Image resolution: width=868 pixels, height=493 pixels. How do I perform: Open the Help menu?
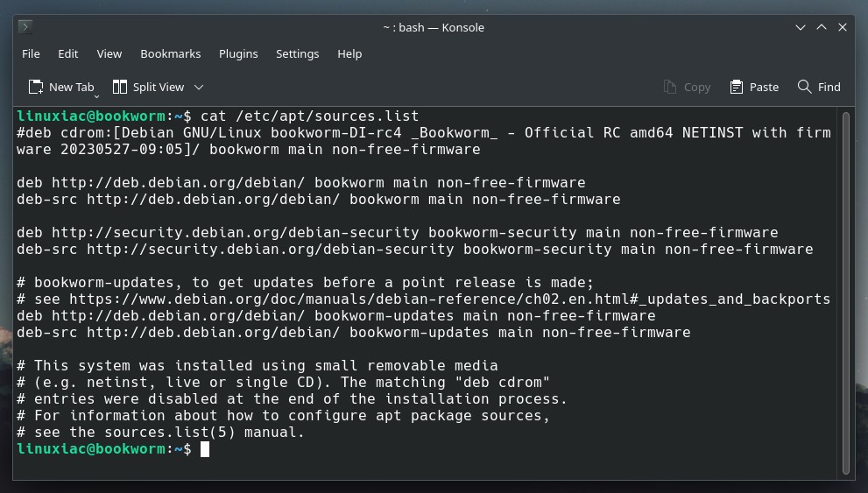tap(349, 53)
